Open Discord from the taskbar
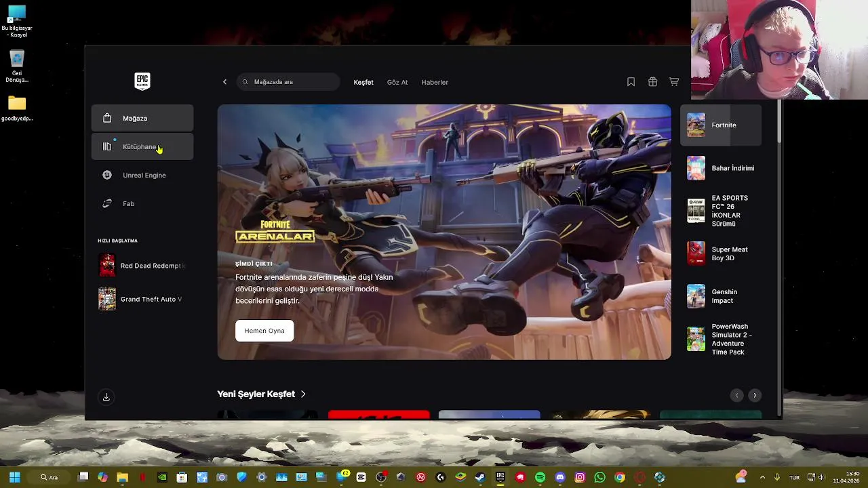The height and width of the screenshot is (488, 868). [x=560, y=477]
